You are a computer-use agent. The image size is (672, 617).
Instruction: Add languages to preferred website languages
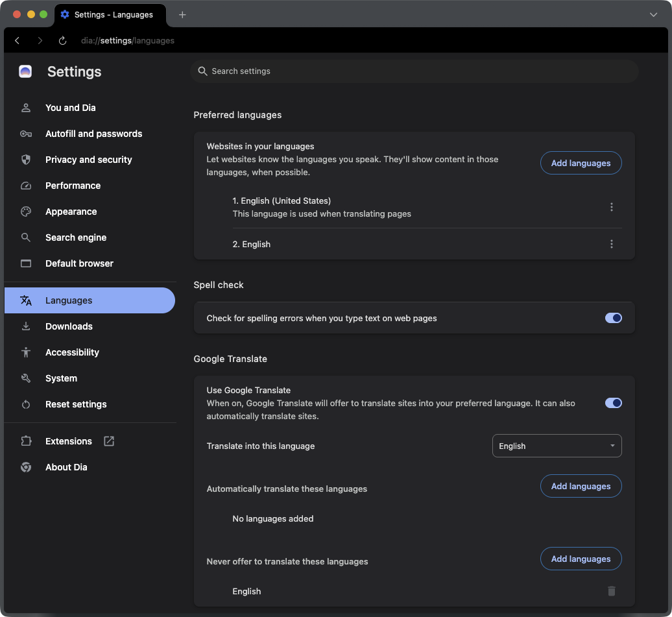click(x=581, y=163)
